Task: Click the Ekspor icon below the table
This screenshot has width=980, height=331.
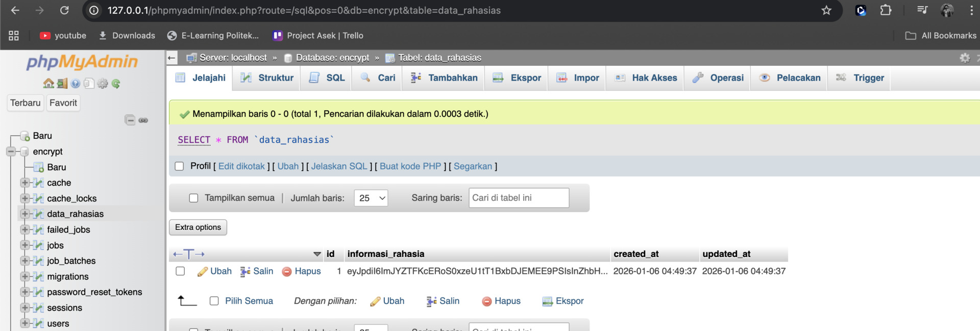Action: pos(547,301)
